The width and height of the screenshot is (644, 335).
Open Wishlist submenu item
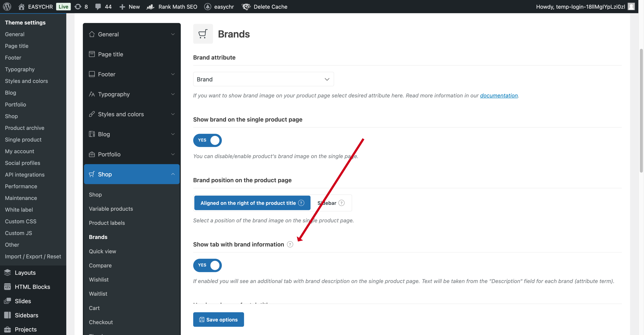(x=99, y=279)
